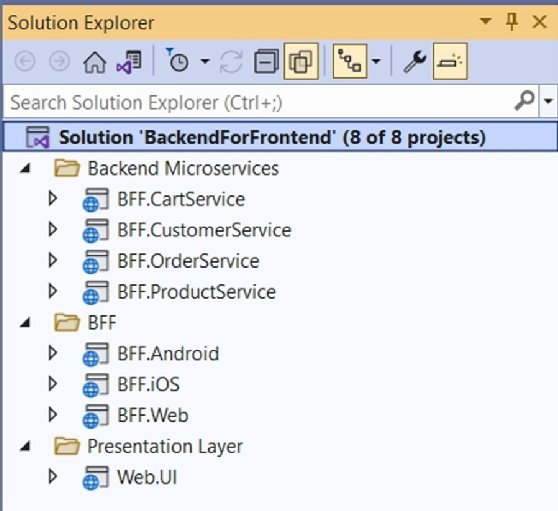Toggle Auto Hide pin for Solution Explorer
Image resolution: width=558 pixels, height=511 pixels.
click(512, 22)
